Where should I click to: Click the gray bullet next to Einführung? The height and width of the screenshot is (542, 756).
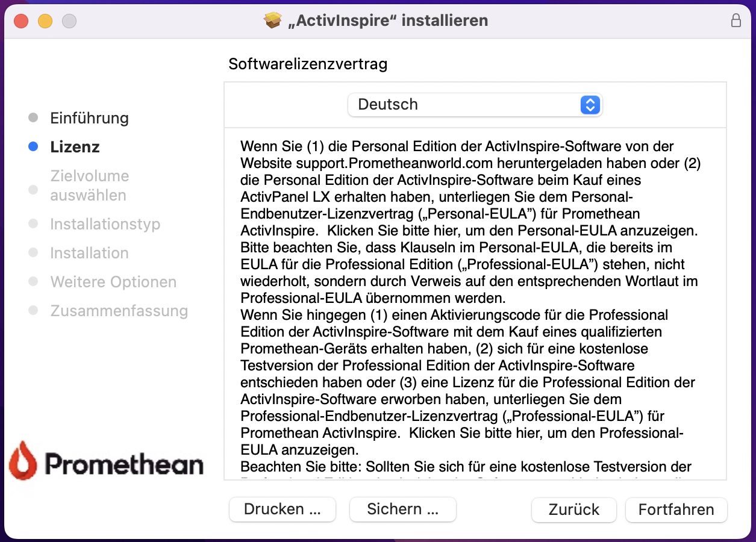coord(33,117)
